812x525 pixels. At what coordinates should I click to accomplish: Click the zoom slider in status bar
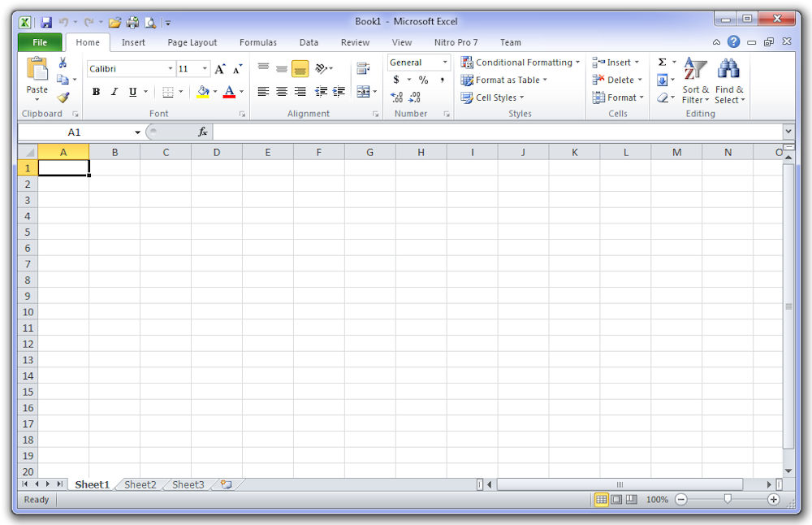point(728,500)
